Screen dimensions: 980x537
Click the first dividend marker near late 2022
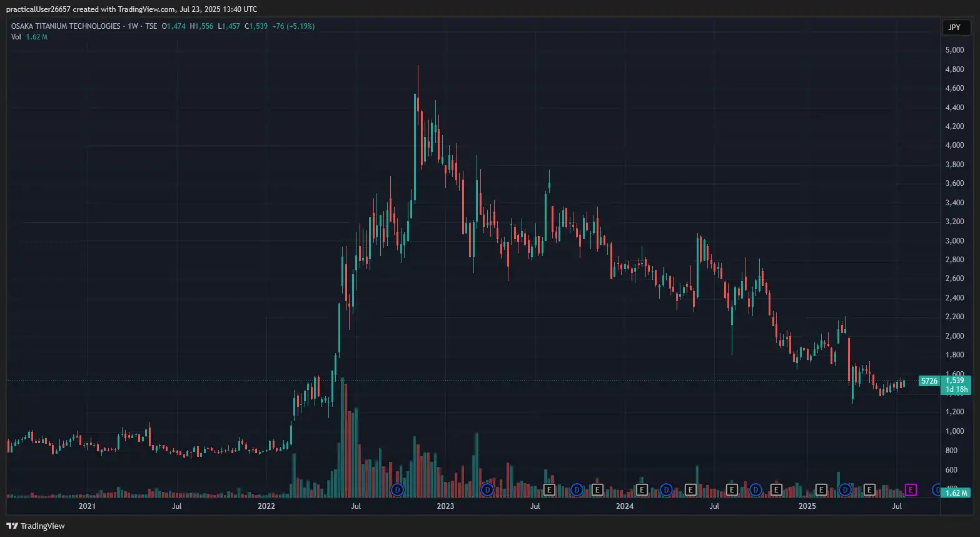[x=397, y=489]
